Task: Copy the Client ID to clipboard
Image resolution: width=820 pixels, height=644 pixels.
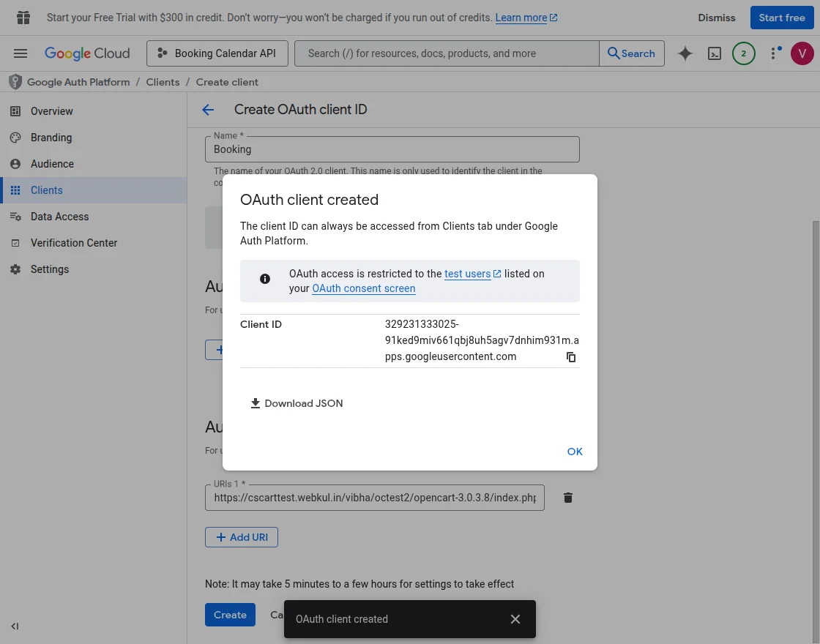Action: (x=570, y=357)
